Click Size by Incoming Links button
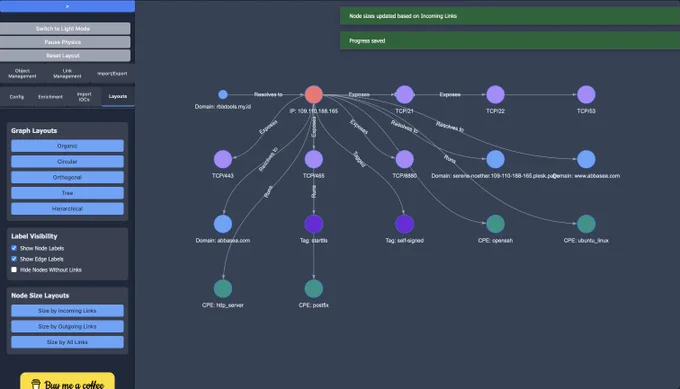The image size is (680, 389). click(67, 311)
